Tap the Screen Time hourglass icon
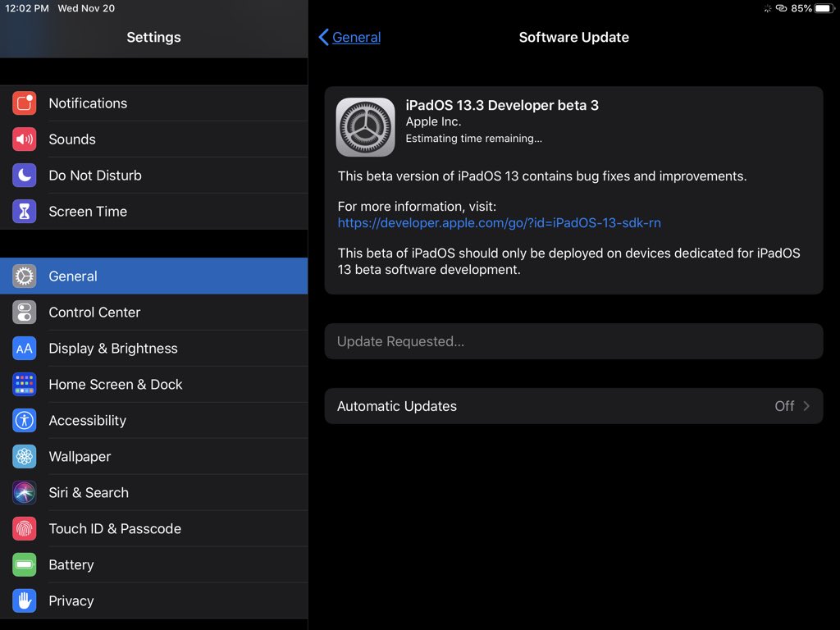Screen dimensions: 840x630 click(25, 212)
